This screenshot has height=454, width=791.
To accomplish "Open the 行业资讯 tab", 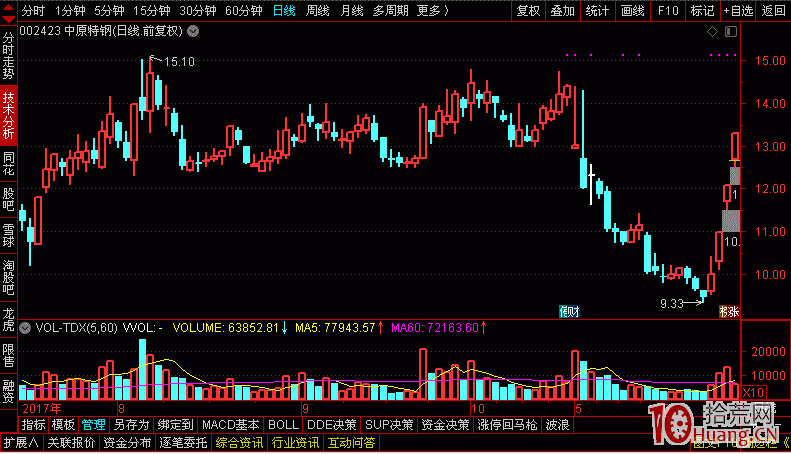I will [295, 443].
